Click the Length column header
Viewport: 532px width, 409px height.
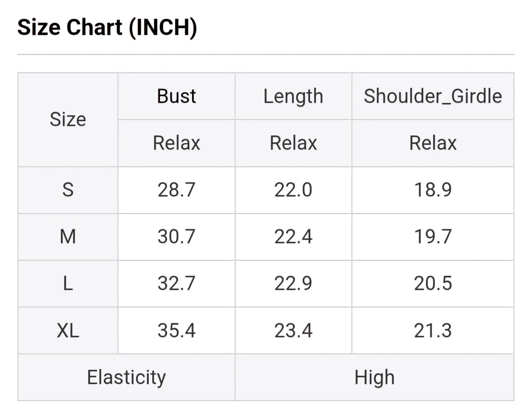(x=293, y=96)
